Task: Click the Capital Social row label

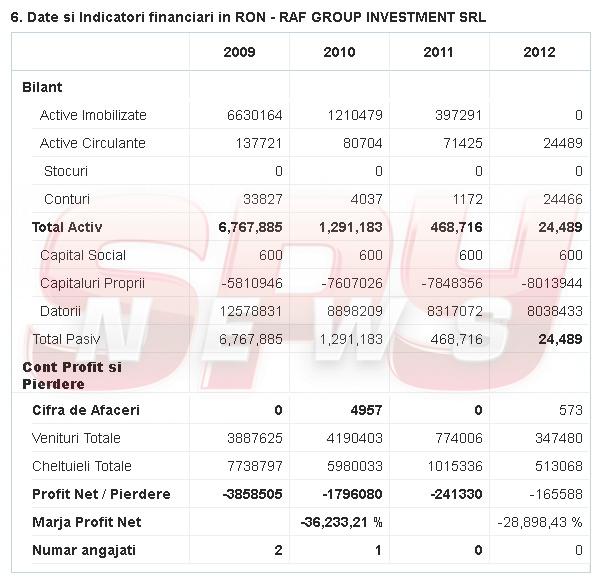Action: click(x=83, y=255)
